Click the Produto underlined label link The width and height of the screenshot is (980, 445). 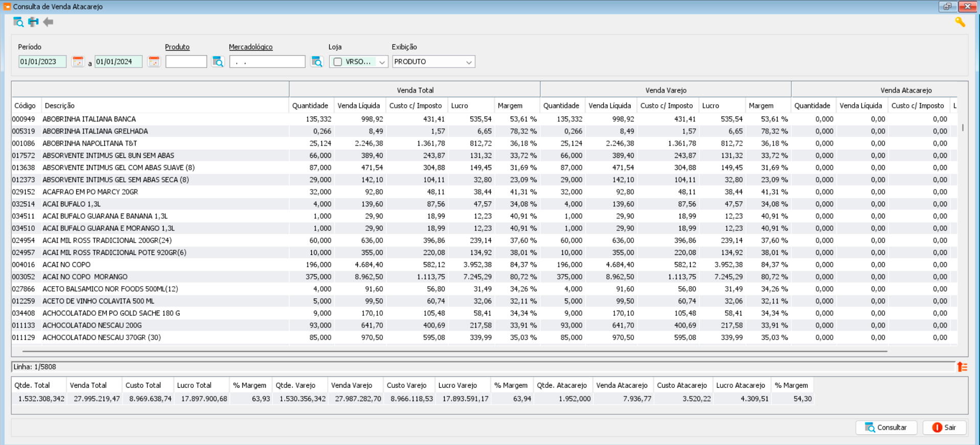(177, 47)
